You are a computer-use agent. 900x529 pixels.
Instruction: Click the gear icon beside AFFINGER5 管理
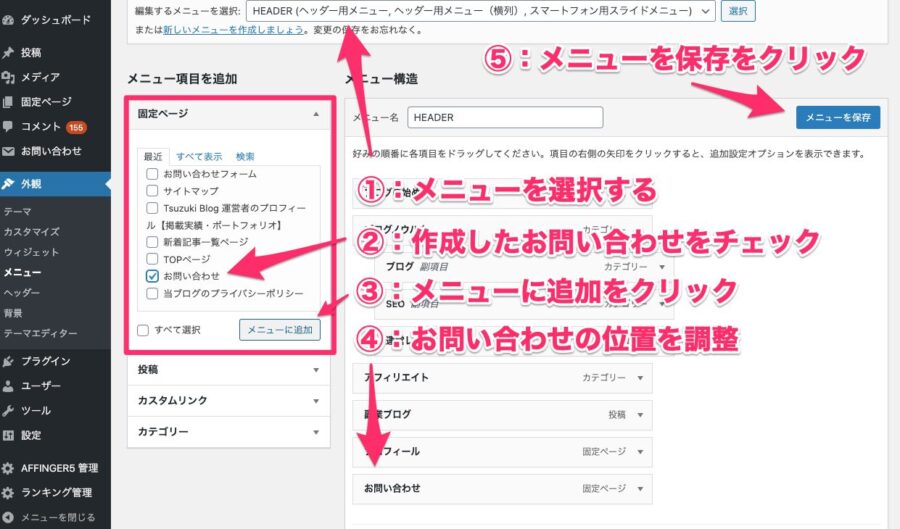[7, 468]
